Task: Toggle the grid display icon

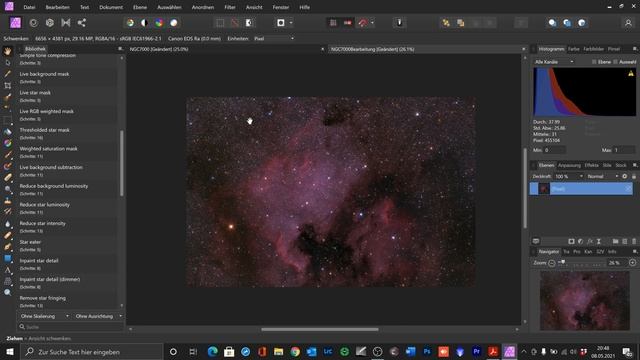Action: coord(333,23)
